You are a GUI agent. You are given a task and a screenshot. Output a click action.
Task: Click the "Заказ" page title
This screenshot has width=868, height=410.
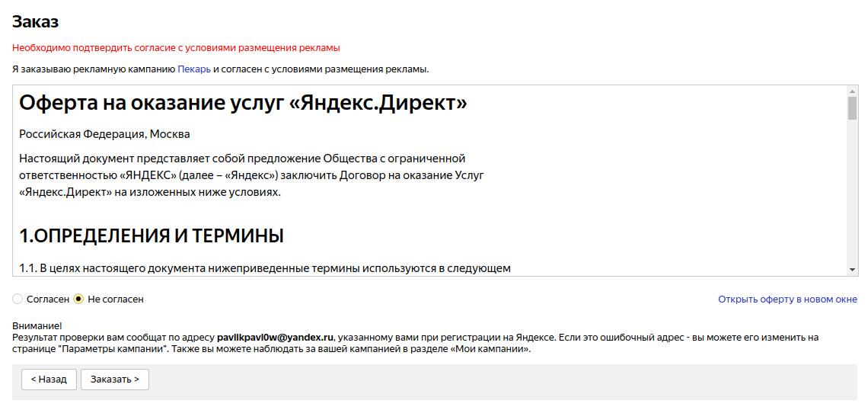[x=36, y=21]
